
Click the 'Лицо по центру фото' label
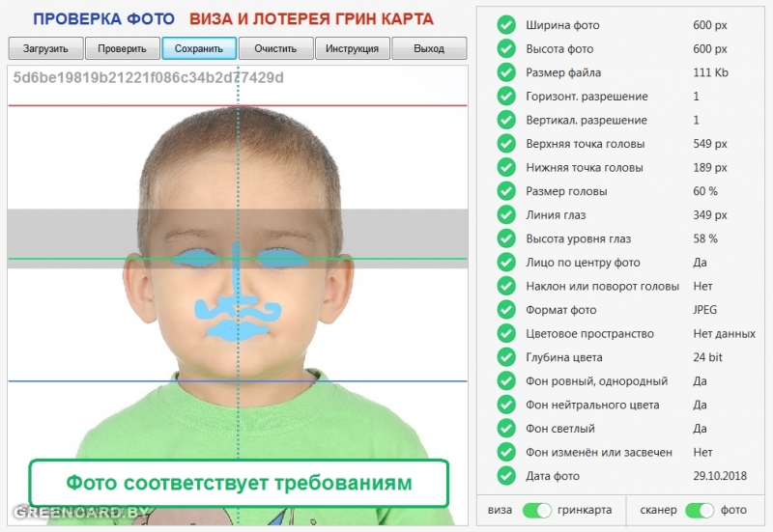pyautogui.click(x=583, y=263)
